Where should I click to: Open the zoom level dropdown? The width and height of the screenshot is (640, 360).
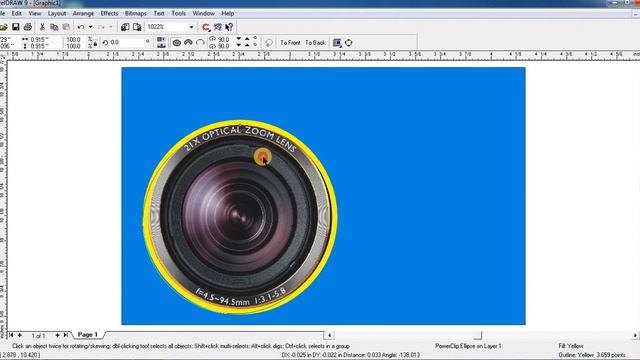(191, 27)
